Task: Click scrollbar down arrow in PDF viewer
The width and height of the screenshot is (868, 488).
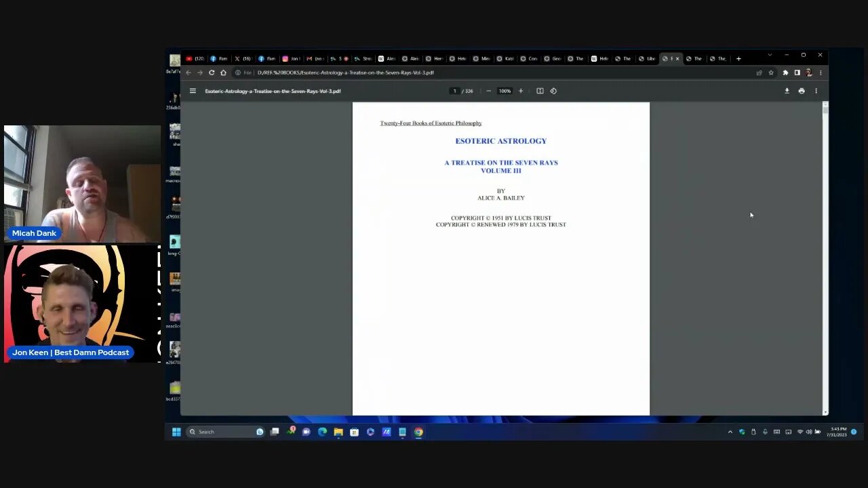Action: coord(825,412)
